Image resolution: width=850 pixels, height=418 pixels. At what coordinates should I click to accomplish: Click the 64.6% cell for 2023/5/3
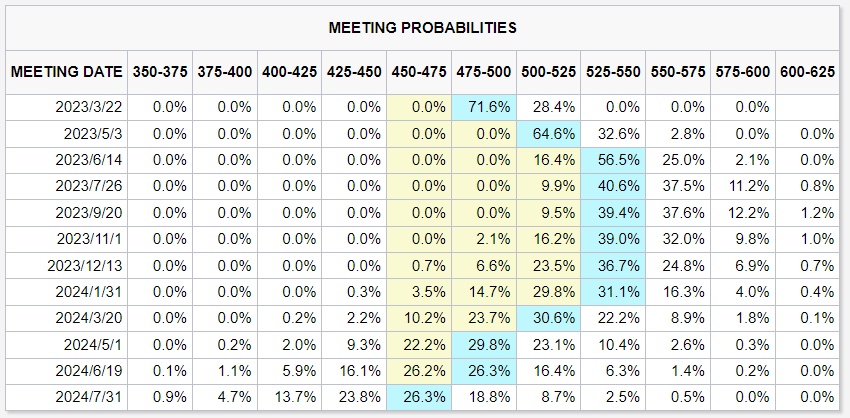pyautogui.click(x=548, y=133)
